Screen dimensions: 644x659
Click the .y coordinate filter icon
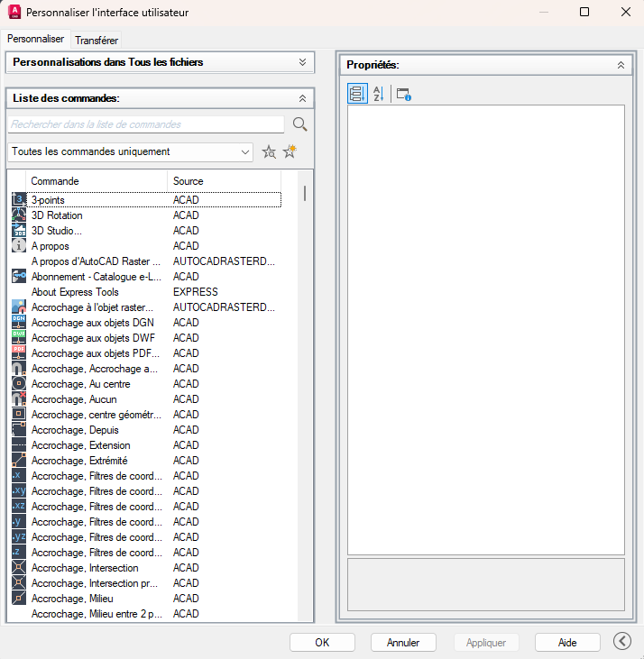pyautogui.click(x=19, y=522)
